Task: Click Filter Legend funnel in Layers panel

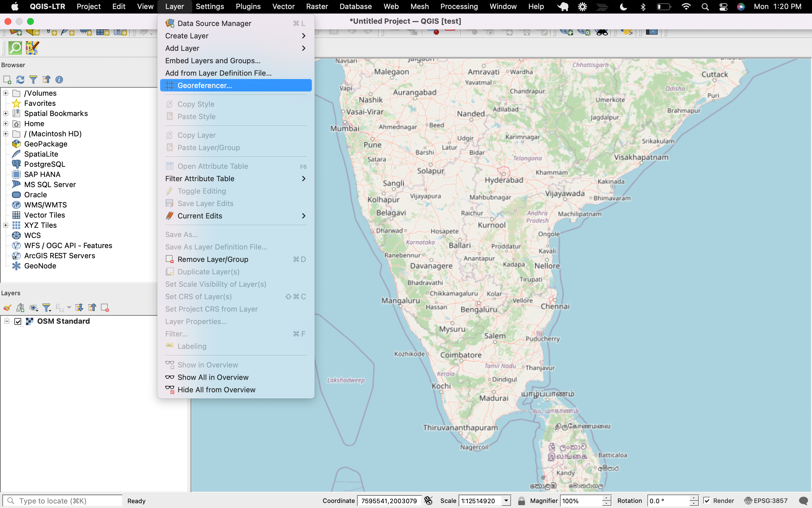Action: [47, 307]
